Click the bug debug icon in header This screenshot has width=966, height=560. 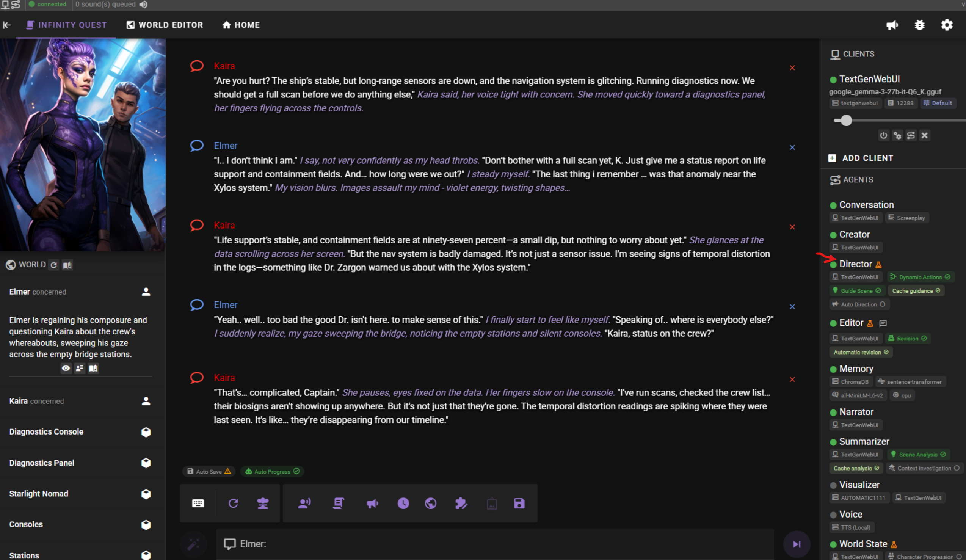pos(919,25)
